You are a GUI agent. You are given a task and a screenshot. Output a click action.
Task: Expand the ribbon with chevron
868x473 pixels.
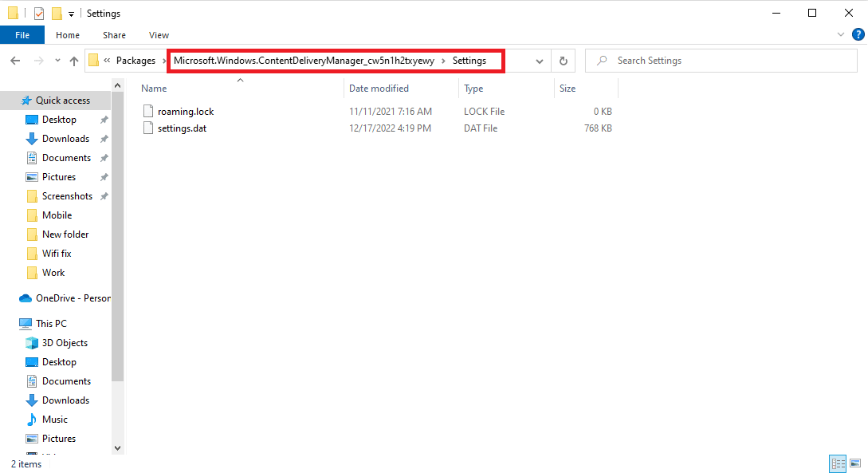(840, 34)
